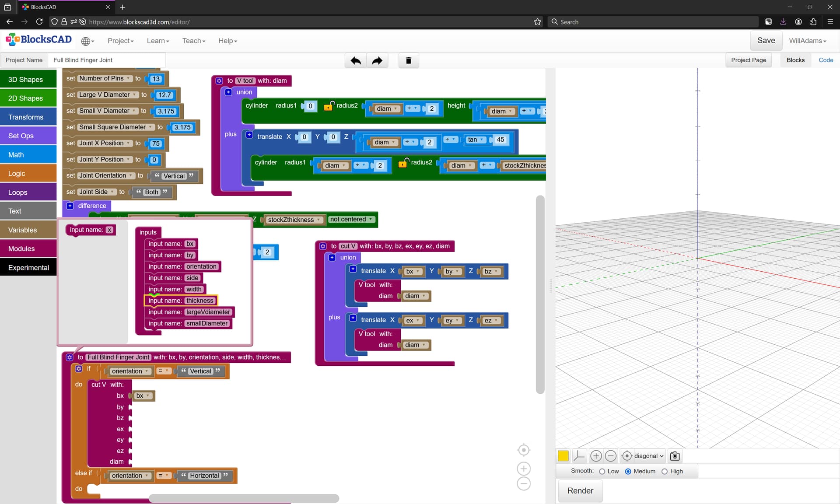The height and width of the screenshot is (504, 840).
Task: Select the largeVdiameter input name block
Action: pyautogui.click(x=189, y=312)
